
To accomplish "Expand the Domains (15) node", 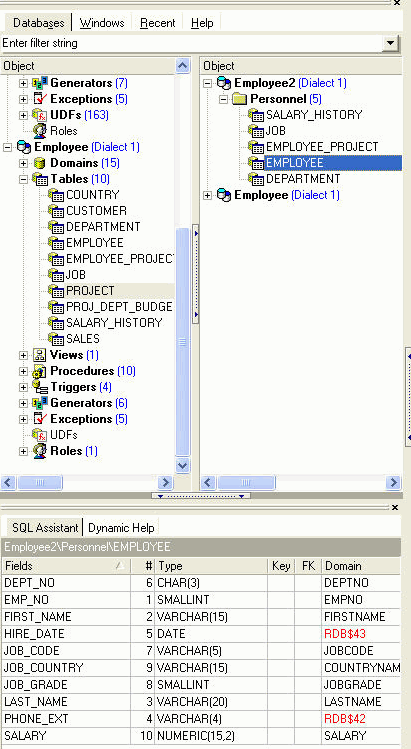I will click(x=23, y=163).
